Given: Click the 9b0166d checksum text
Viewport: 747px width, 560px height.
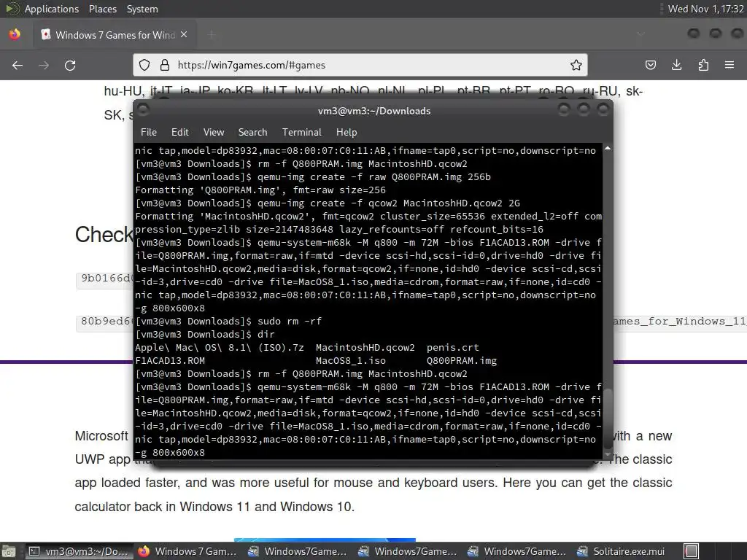Looking at the screenshot, I should [x=105, y=278].
